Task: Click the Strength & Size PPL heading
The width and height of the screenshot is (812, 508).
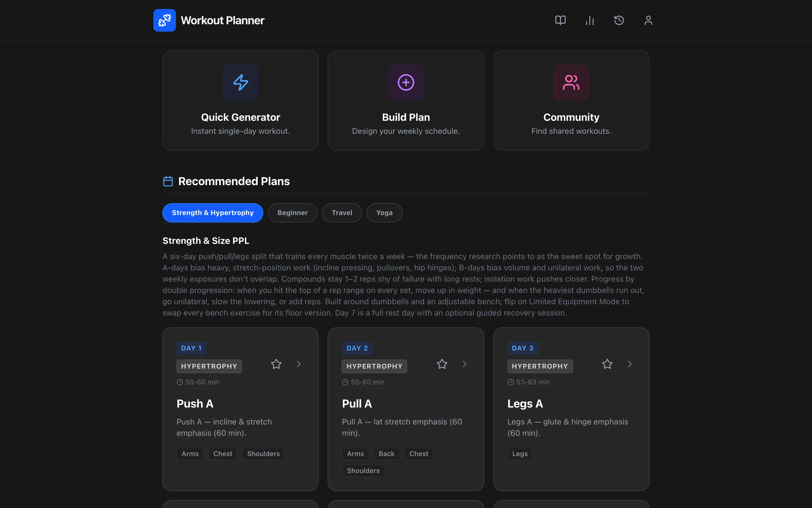Action: 206,240
